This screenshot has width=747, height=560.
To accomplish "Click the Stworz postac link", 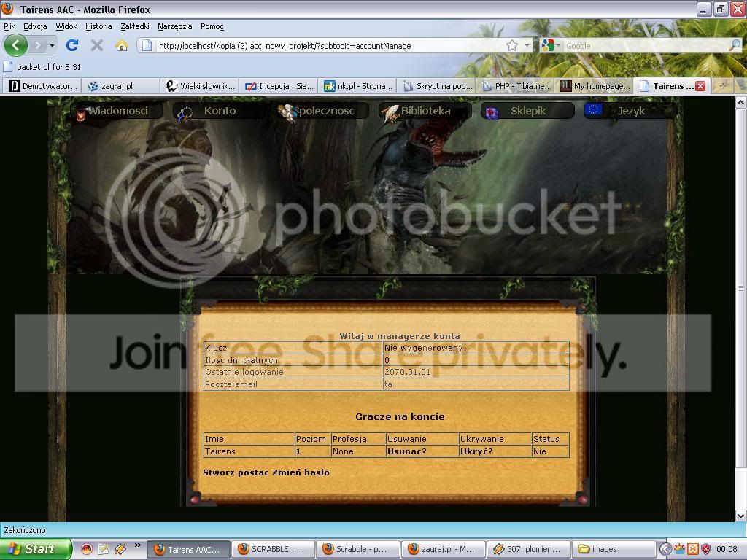I will [236, 472].
